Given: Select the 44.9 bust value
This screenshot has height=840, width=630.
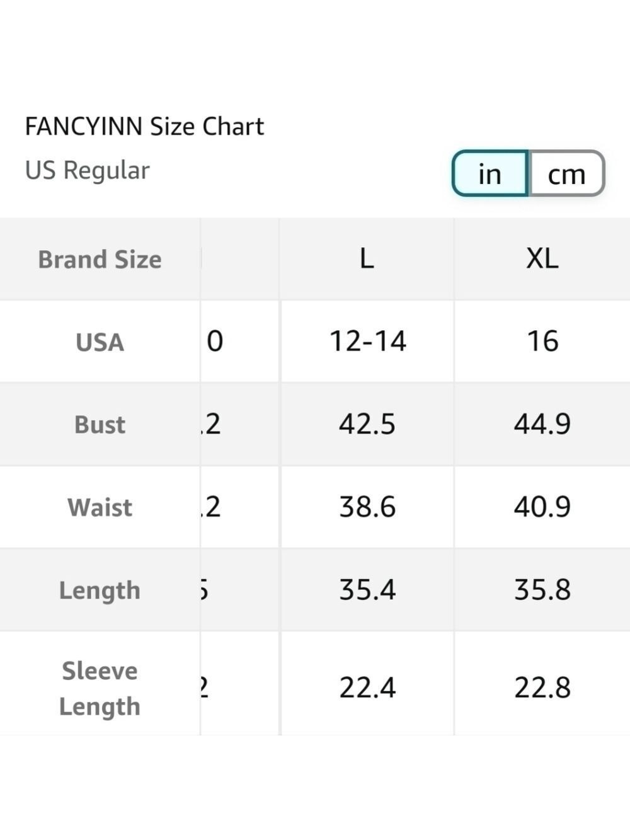Looking at the screenshot, I should (542, 424).
